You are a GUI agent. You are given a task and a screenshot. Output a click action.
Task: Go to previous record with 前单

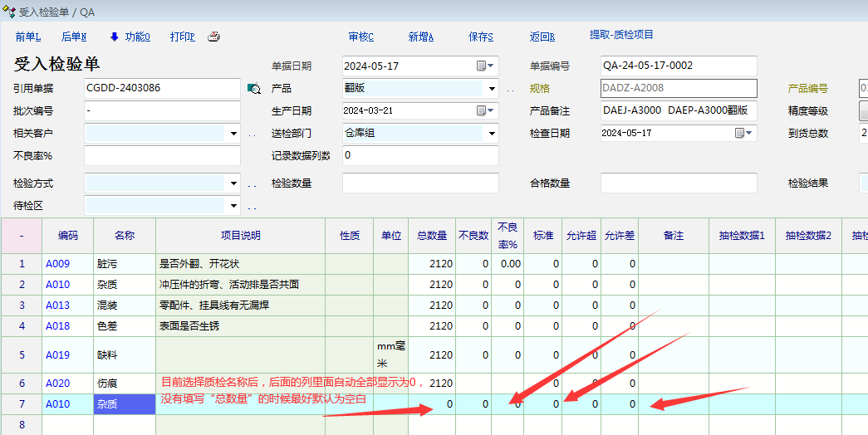coord(27,37)
